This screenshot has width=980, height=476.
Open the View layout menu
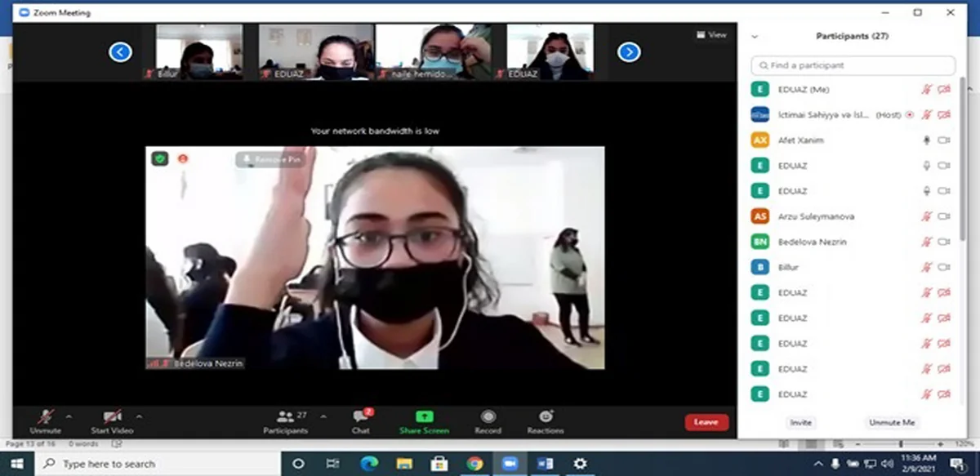point(711,35)
